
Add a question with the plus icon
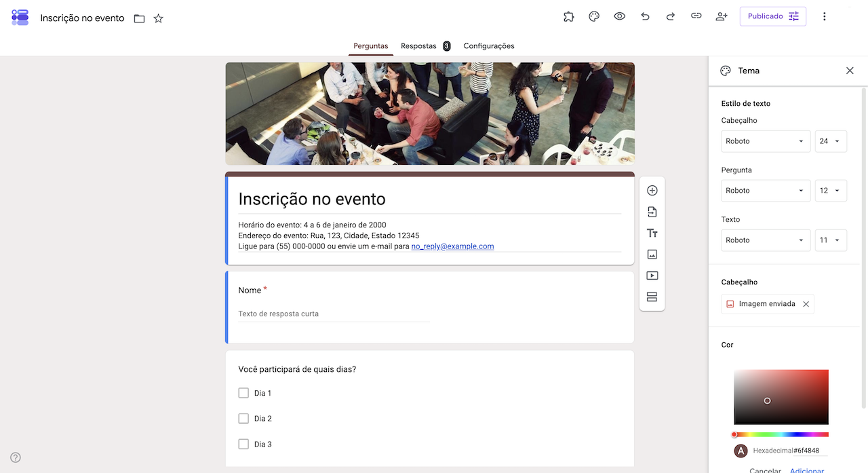pos(652,191)
